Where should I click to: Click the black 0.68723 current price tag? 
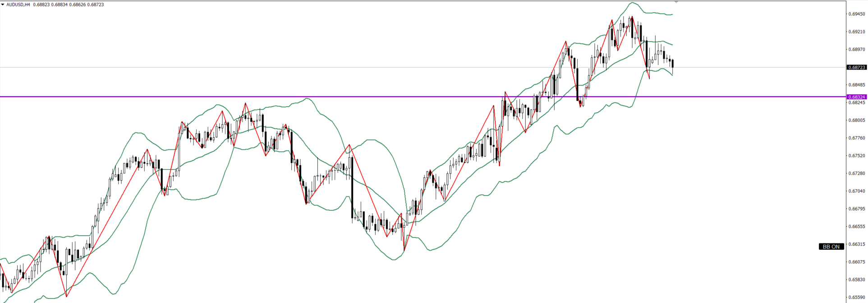click(x=856, y=67)
